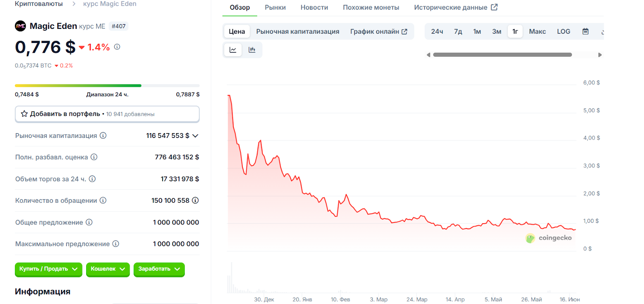Click the 776 463 152 $ valuation value
Image resolution: width=644 pixels, height=304 pixels.
point(177,157)
